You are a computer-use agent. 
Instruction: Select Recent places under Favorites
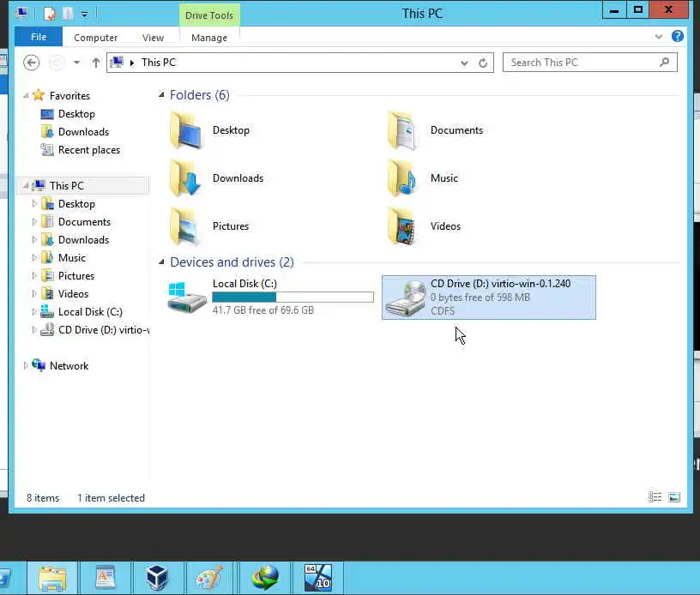(x=89, y=150)
